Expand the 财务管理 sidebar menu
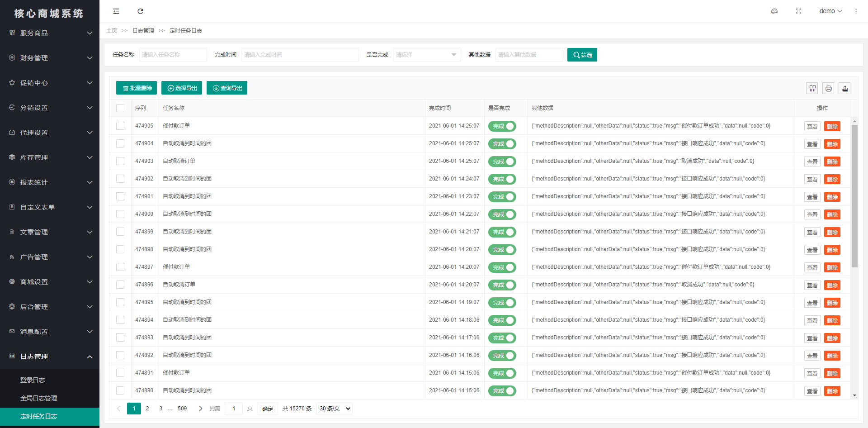Image resolution: width=868 pixels, height=428 pixels. pyautogui.click(x=50, y=58)
